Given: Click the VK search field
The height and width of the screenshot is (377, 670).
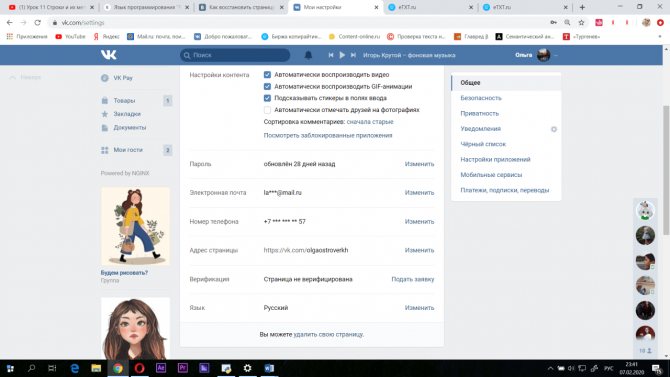Looking at the screenshot, I should [x=235, y=55].
